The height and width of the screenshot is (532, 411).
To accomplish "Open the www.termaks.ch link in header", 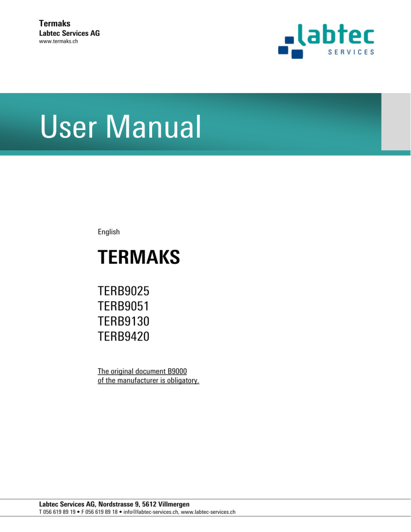I will [58, 41].
